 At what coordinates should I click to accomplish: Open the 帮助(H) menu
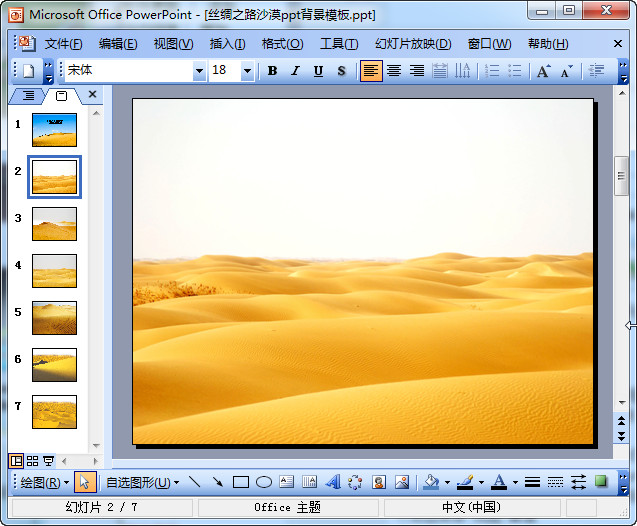coord(548,43)
